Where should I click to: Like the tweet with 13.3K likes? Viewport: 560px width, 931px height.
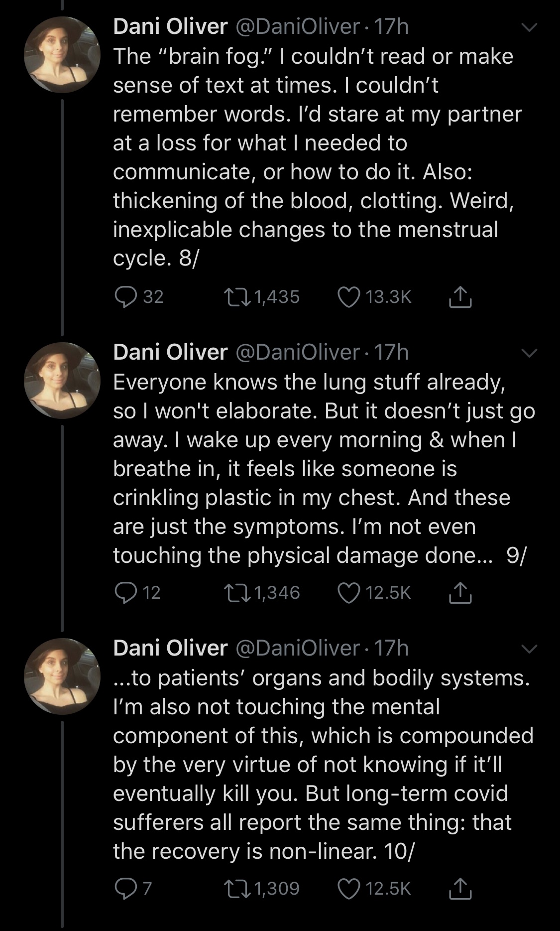349,297
